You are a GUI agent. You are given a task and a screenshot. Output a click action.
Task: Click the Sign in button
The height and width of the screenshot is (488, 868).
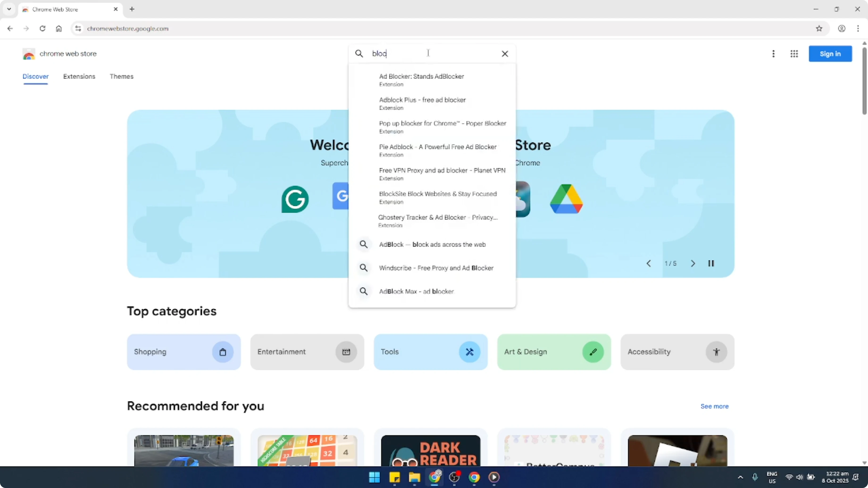[x=830, y=54]
